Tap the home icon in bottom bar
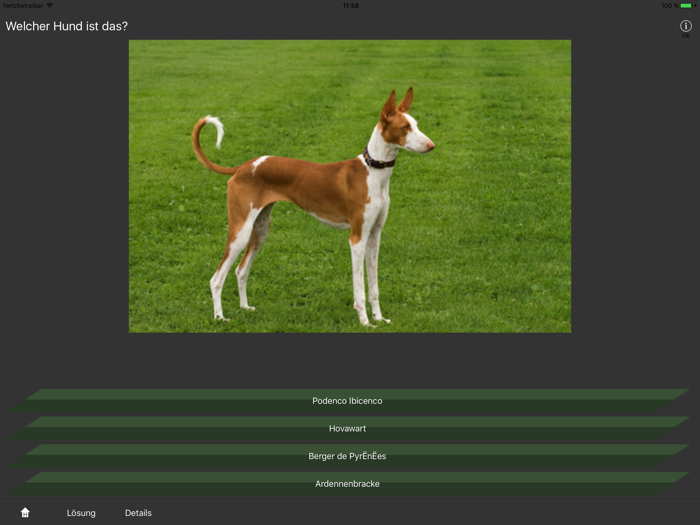Viewport: 700px width, 525px height. [25, 512]
